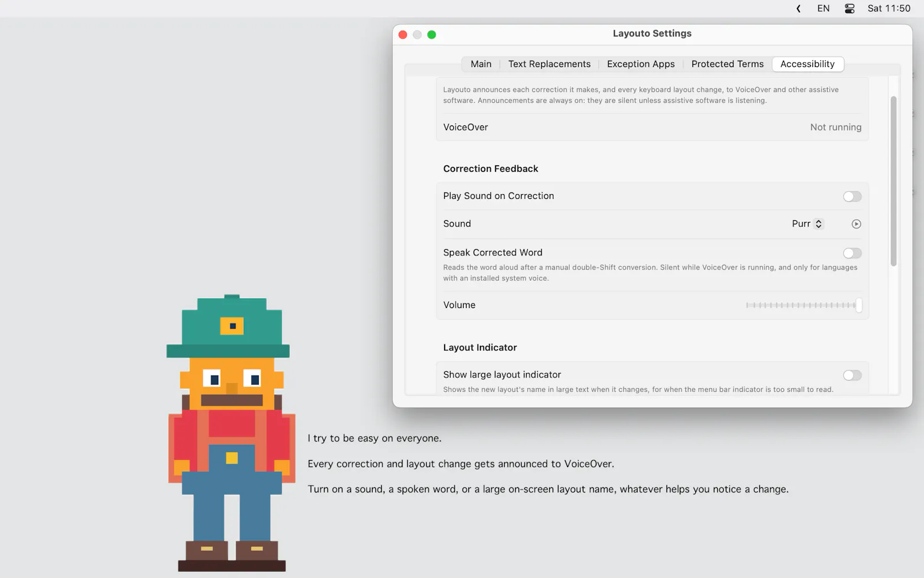Click the 'Layouto announces each correction' description
The width and height of the screenshot is (924, 578).
(x=641, y=95)
